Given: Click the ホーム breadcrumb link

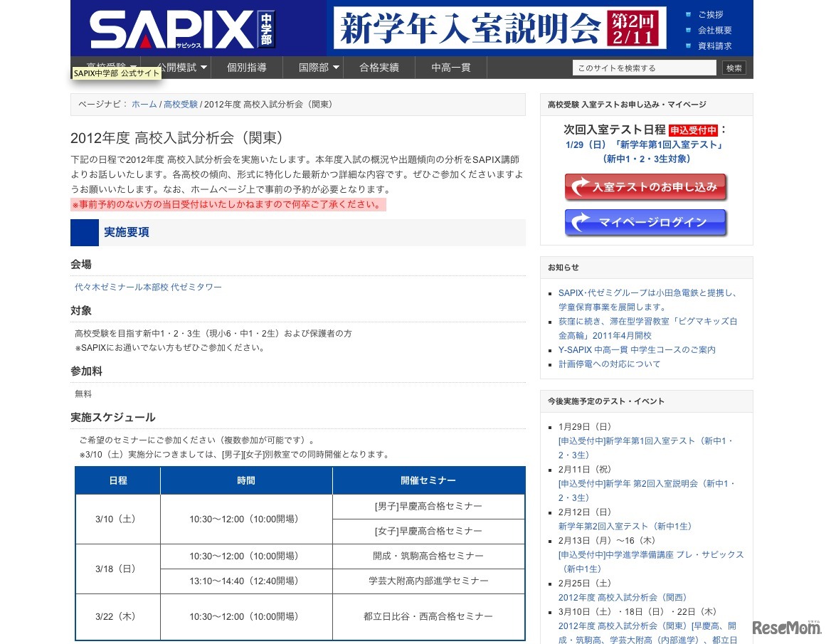Looking at the screenshot, I should tap(144, 104).
